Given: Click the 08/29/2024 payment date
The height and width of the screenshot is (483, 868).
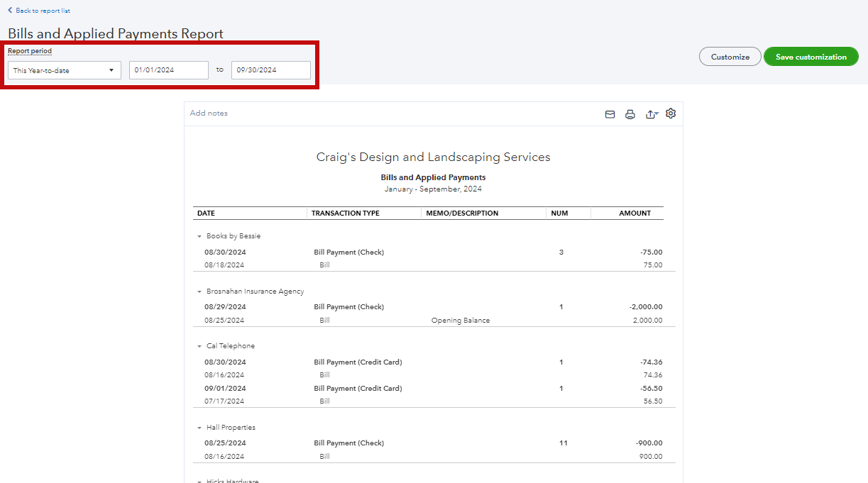Looking at the screenshot, I should click(x=225, y=307).
